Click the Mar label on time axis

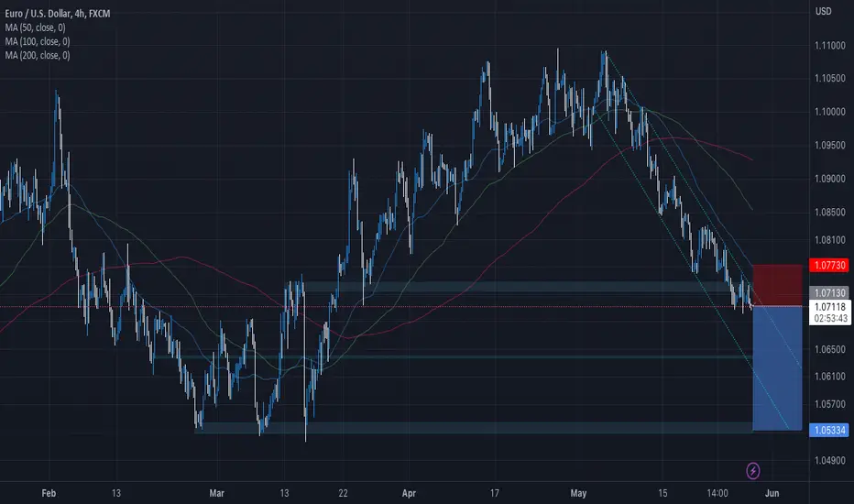click(217, 493)
